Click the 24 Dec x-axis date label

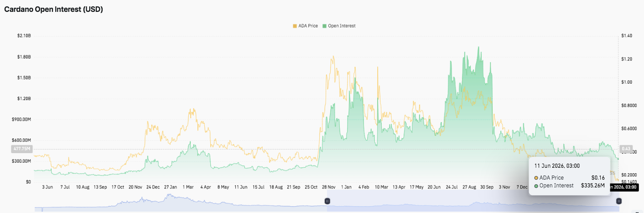pyautogui.click(x=152, y=187)
